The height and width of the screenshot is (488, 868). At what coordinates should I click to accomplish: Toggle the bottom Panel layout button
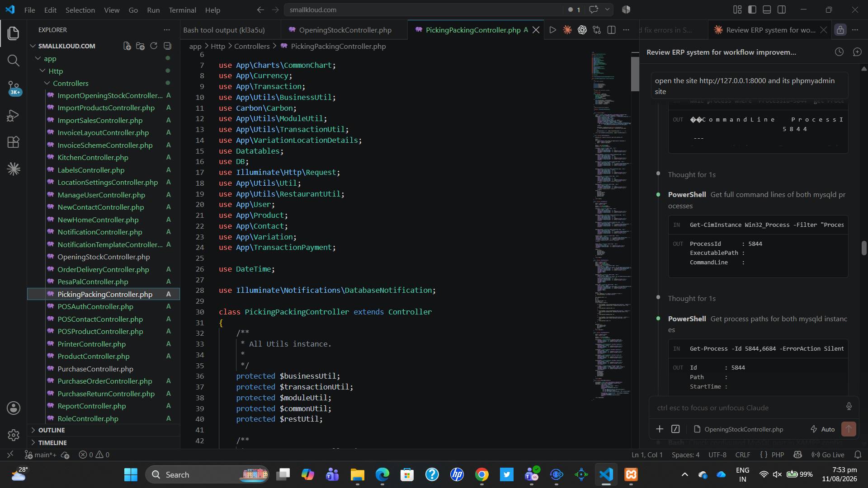[767, 9]
